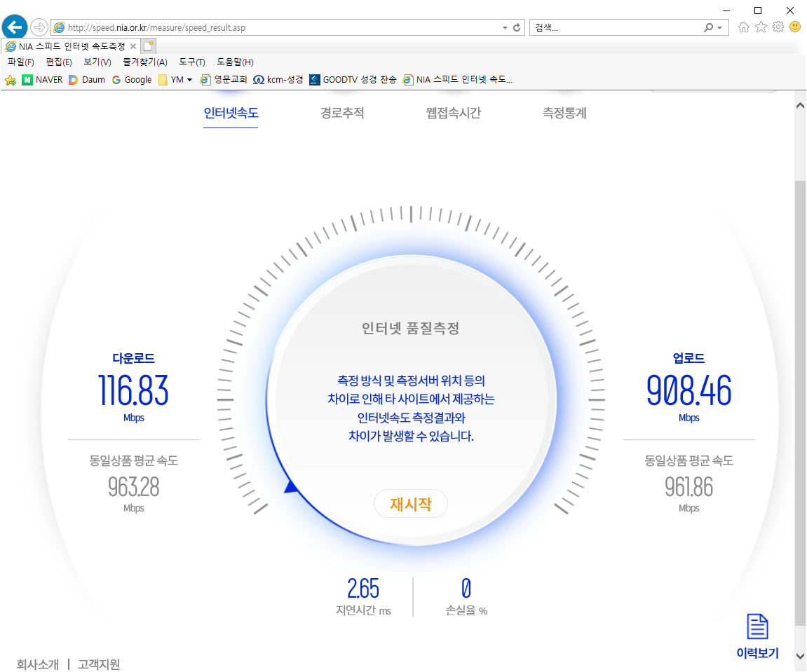Click the scrollbar down arrow

pos(800,656)
